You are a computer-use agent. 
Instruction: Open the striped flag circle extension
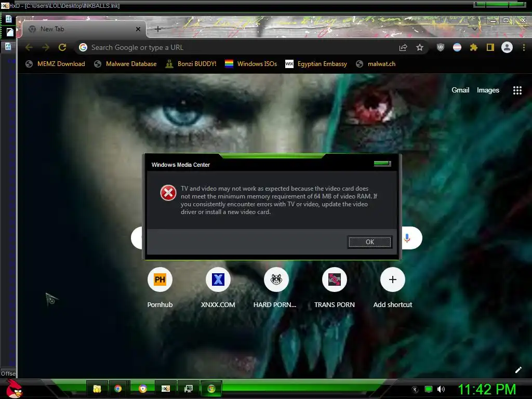457,47
